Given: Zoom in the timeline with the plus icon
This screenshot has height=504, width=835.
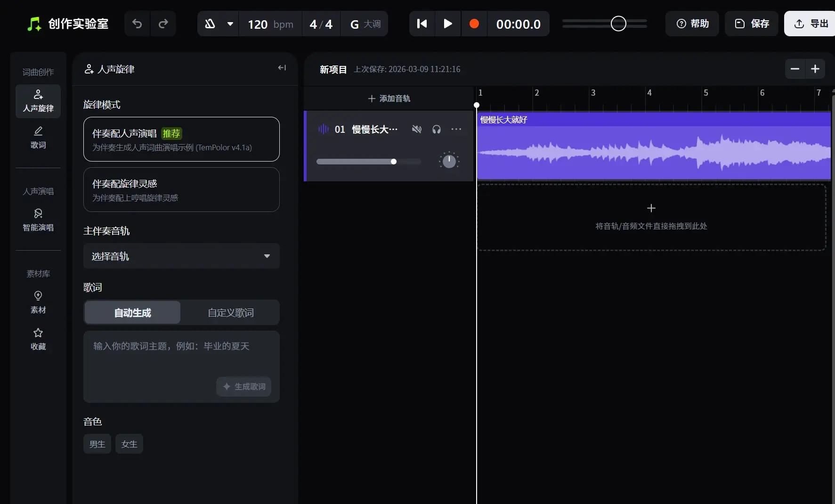Looking at the screenshot, I should [x=815, y=69].
